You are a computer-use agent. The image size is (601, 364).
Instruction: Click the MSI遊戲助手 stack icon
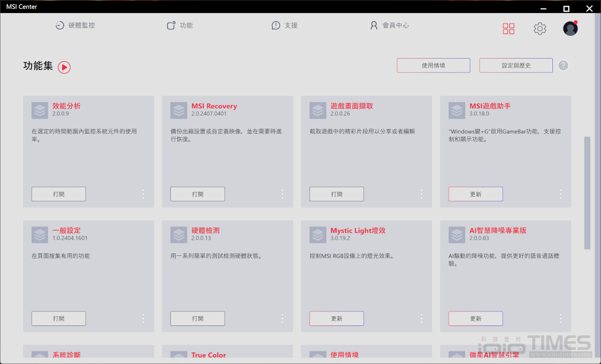[457, 110]
